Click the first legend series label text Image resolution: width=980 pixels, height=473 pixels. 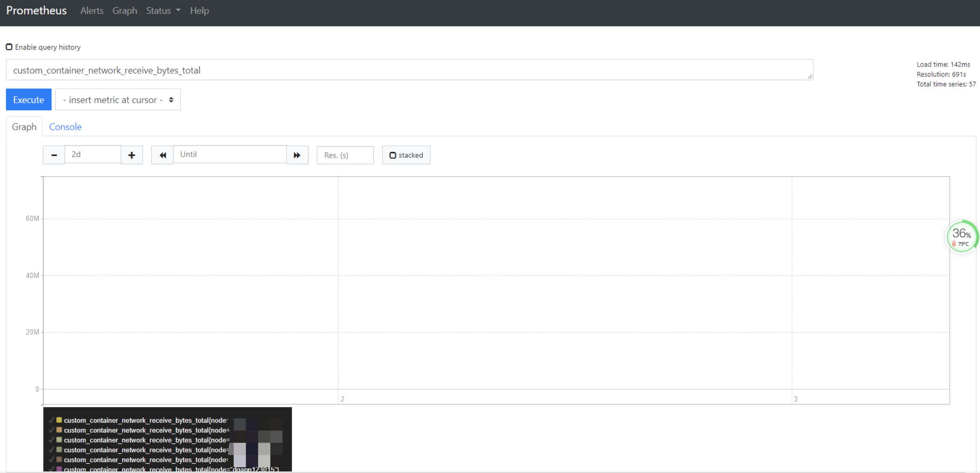pyautogui.click(x=146, y=420)
